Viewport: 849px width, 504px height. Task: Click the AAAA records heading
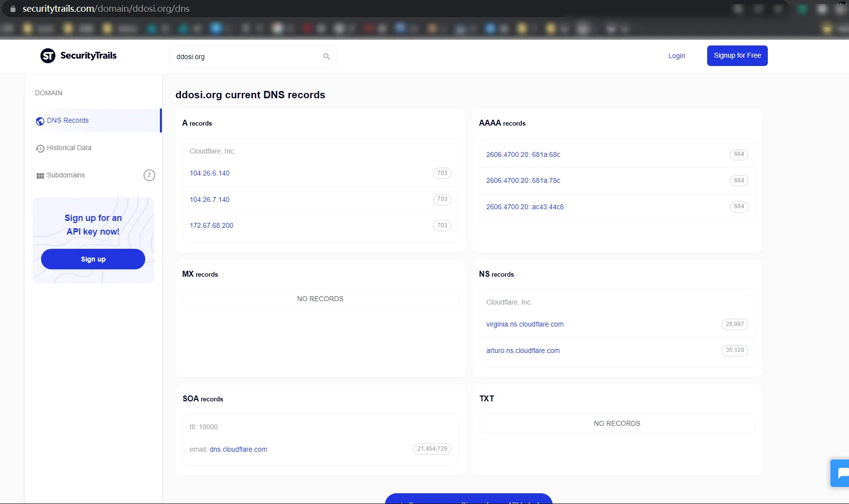click(x=502, y=123)
